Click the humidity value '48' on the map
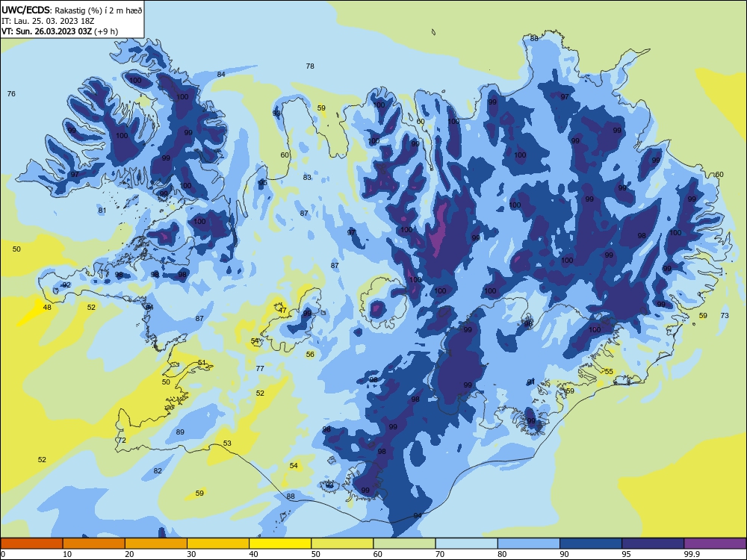Viewport: 747px width, 560px height. click(x=47, y=308)
